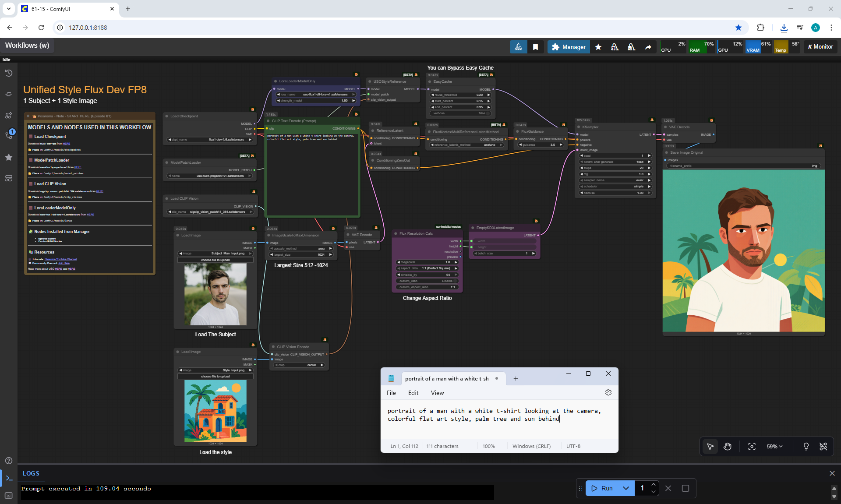Open the queue history sidebar icon
The width and height of the screenshot is (841, 504).
tap(9, 73)
